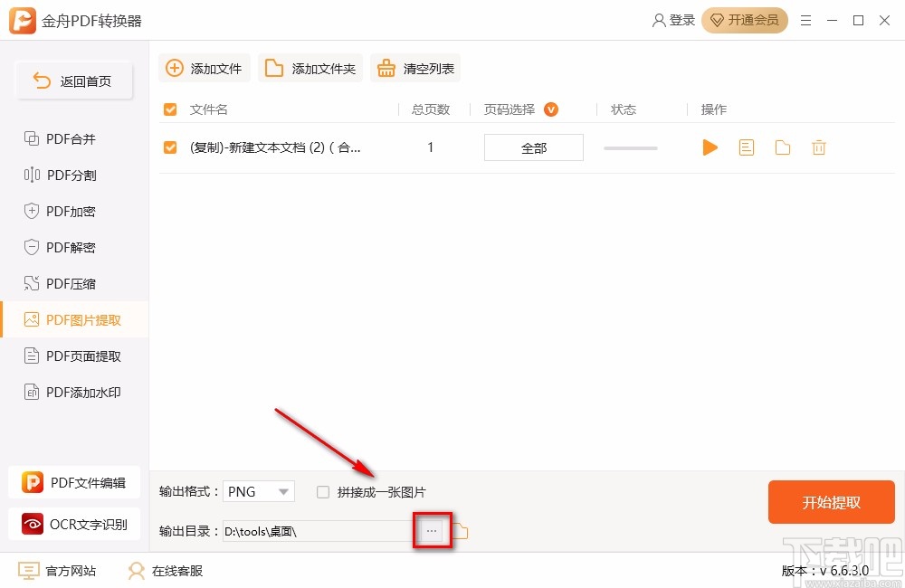The height and width of the screenshot is (588, 905).
Task: Open output folder icon beside browse button
Action: tap(460, 531)
